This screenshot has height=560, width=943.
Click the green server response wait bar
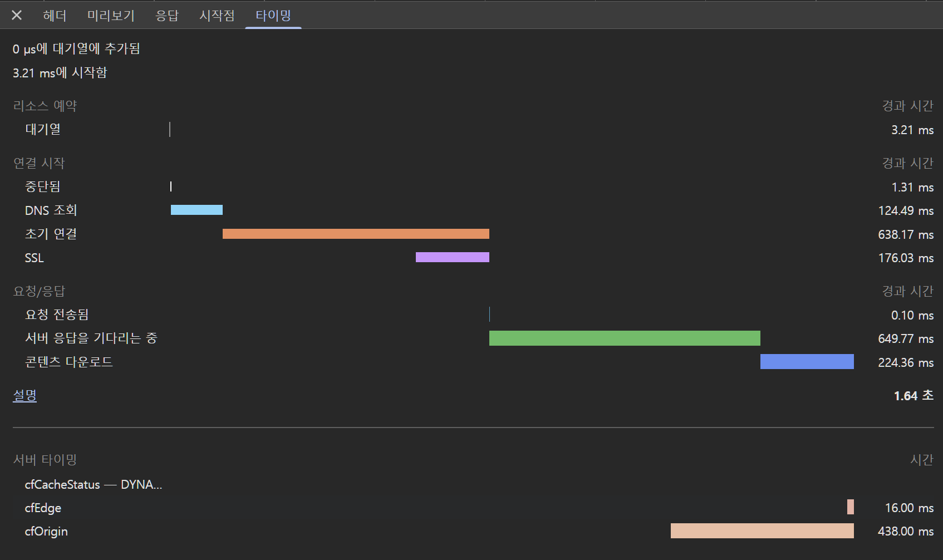625,338
